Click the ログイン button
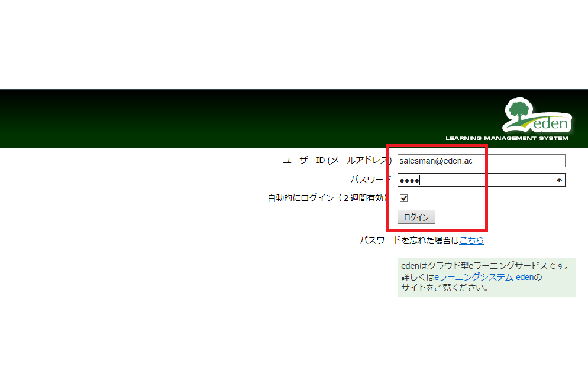 click(416, 217)
